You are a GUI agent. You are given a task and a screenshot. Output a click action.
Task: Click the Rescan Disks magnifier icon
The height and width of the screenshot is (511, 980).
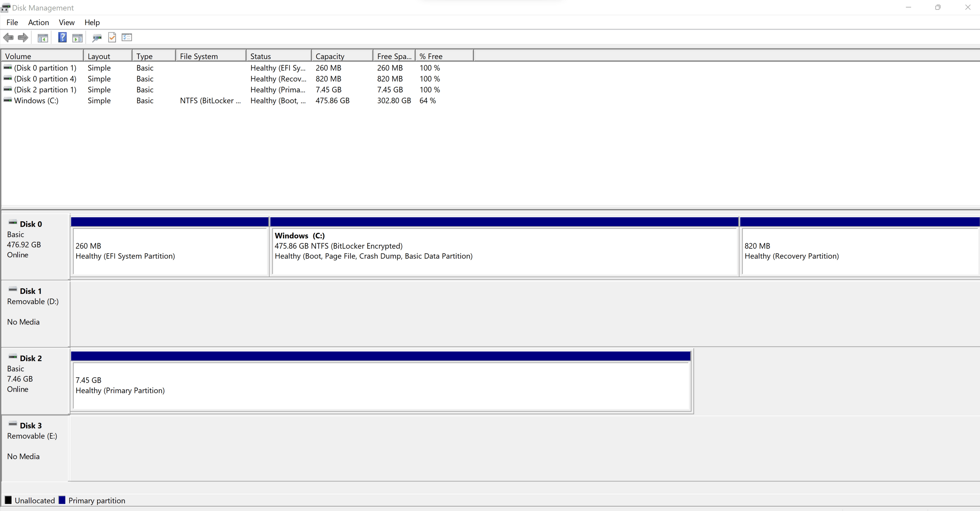pyautogui.click(x=97, y=38)
